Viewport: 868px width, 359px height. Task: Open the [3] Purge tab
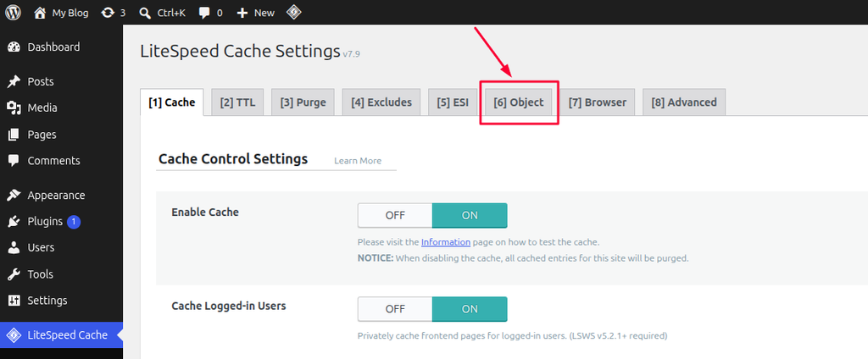[x=303, y=102]
